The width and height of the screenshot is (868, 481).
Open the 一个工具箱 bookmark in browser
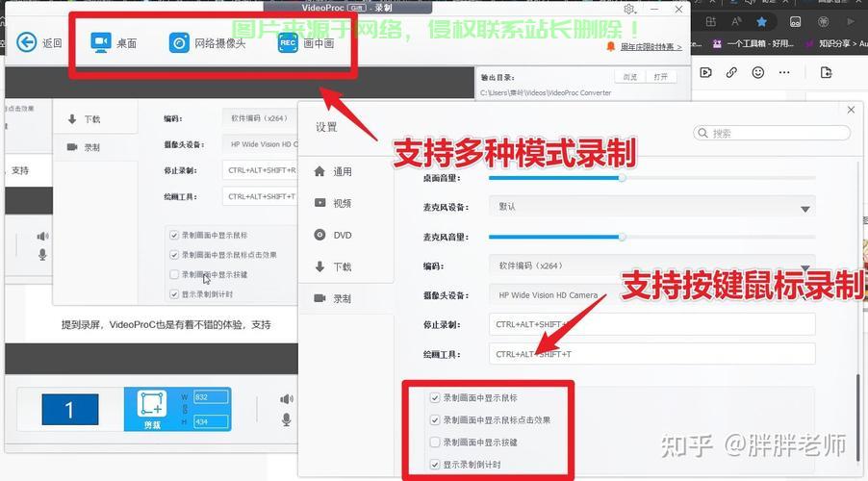[x=754, y=43]
